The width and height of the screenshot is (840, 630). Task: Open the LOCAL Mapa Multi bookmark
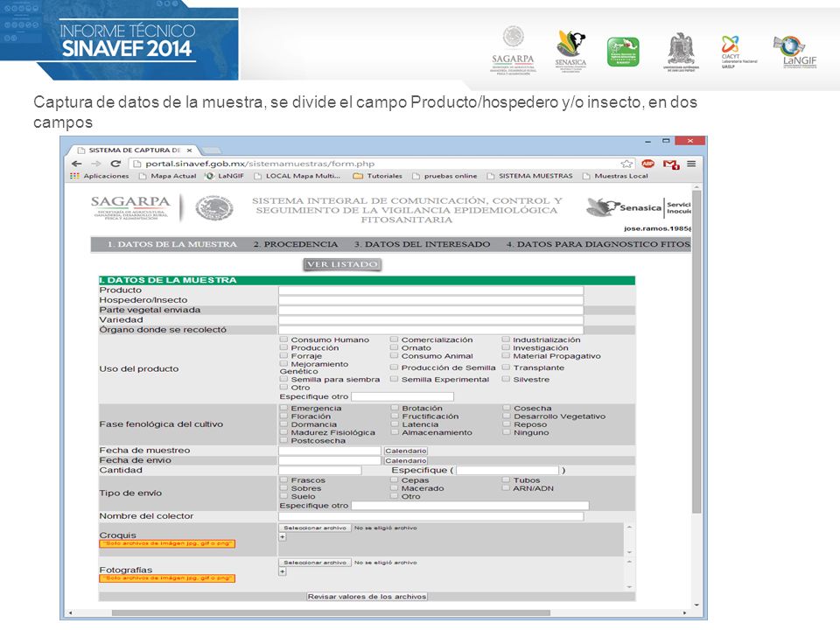(297, 176)
